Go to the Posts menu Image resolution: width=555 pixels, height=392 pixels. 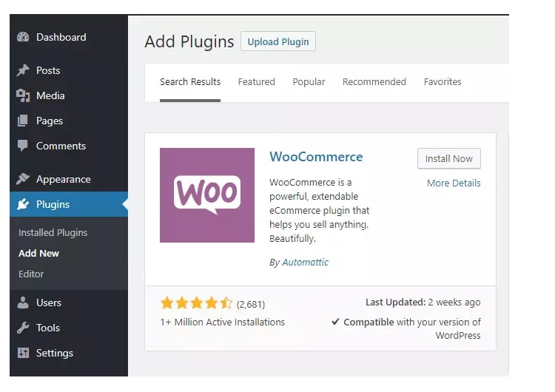(48, 70)
